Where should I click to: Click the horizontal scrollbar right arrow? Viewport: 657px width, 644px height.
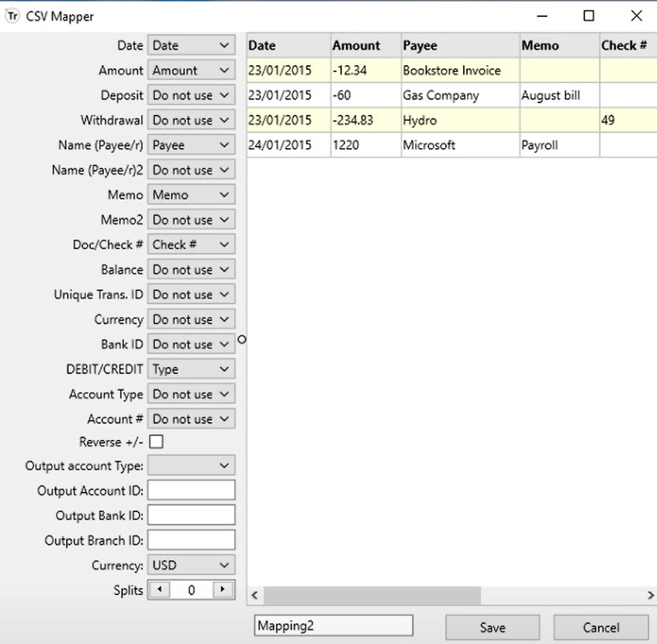(650, 595)
